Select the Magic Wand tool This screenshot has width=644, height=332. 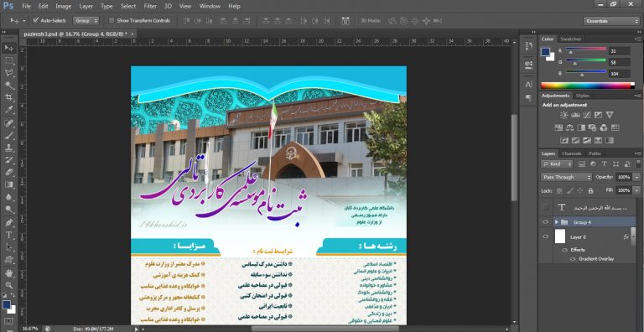9,85
